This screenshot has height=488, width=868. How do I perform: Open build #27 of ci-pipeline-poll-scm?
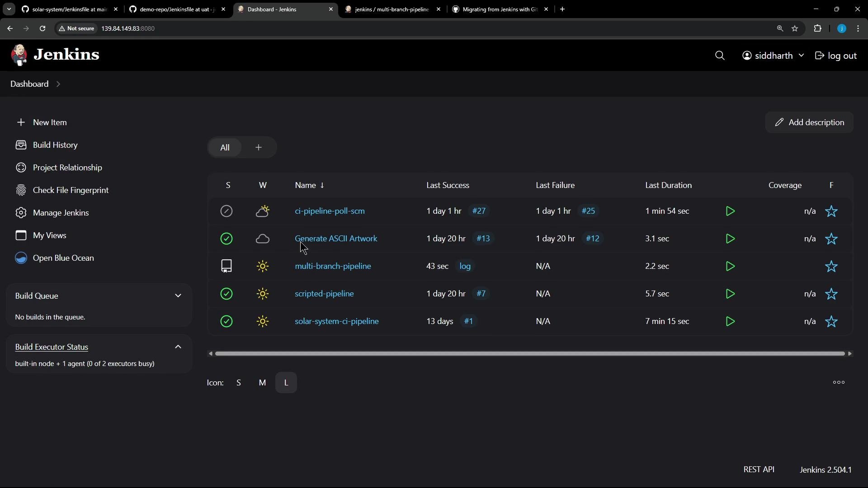(x=479, y=211)
